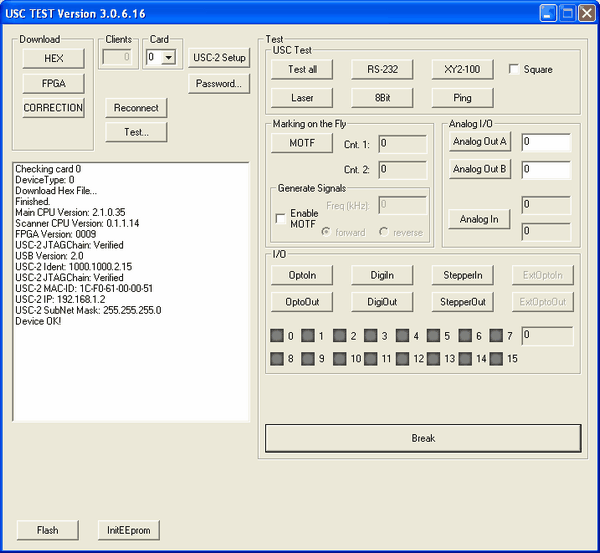Toggle I/O bit 7 indicator
Viewport: 600px width, 553px height.
pos(496,335)
